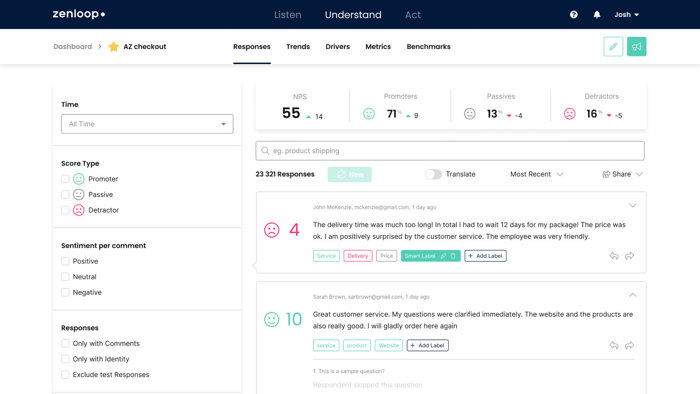
Task: Forward Sarah Brown's response
Action: click(x=629, y=345)
